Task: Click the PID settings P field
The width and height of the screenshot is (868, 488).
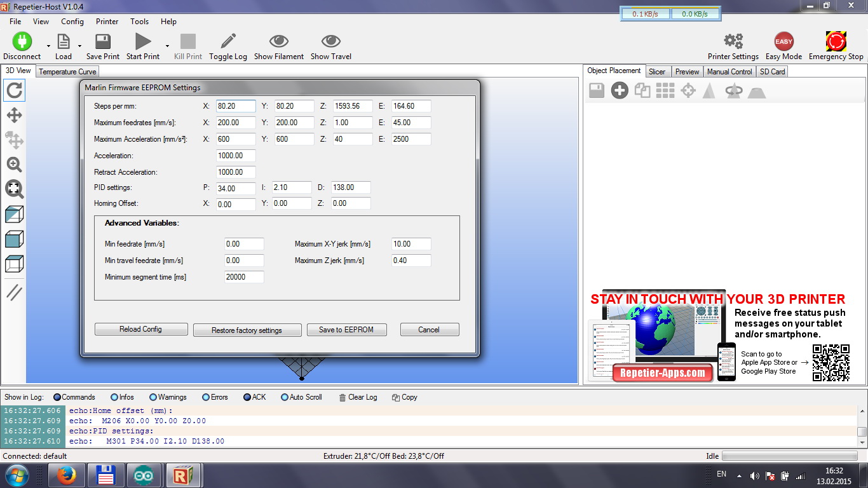Action: (x=236, y=188)
